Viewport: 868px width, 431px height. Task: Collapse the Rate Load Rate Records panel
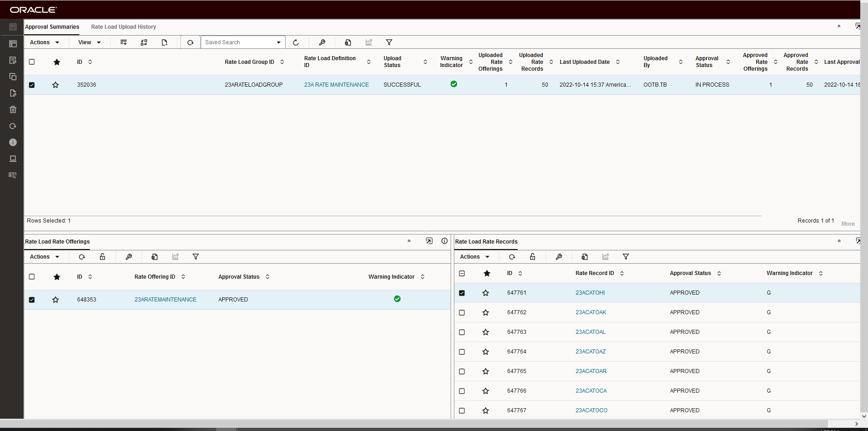[839, 241]
